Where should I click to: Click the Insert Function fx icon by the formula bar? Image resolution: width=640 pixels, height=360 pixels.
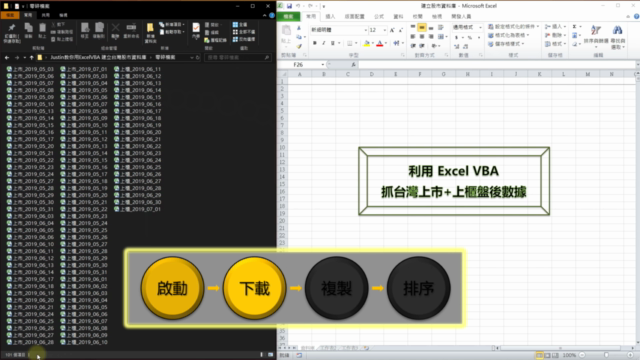[353, 64]
